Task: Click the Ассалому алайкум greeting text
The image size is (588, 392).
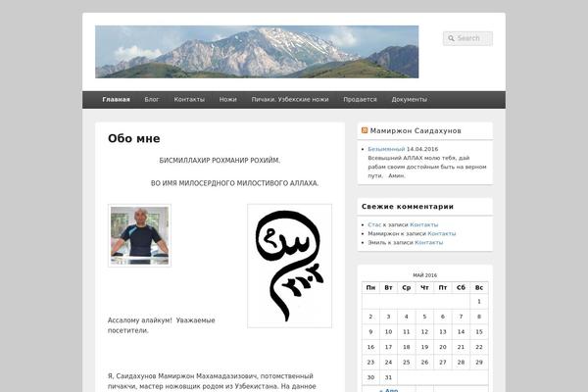Action: coord(162,325)
